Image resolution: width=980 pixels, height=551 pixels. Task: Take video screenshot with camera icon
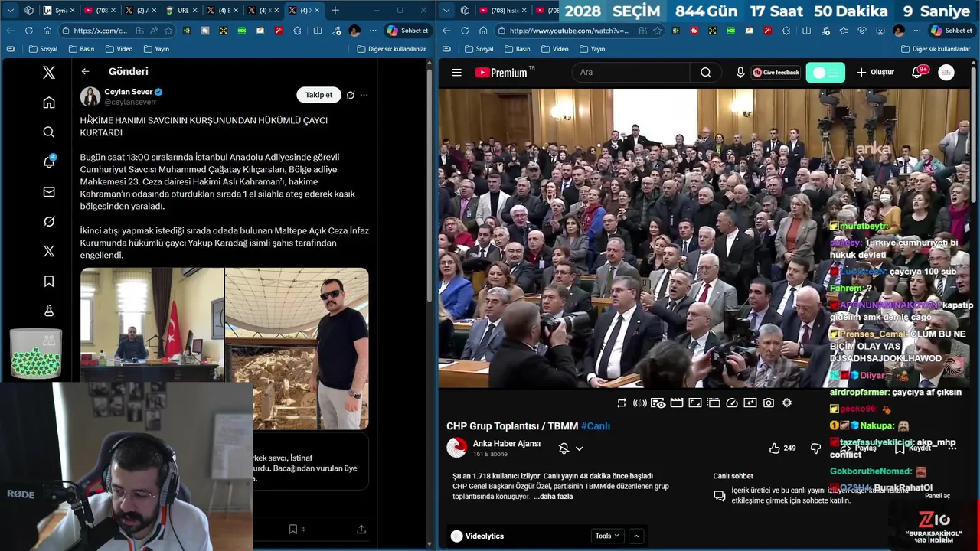[769, 403]
